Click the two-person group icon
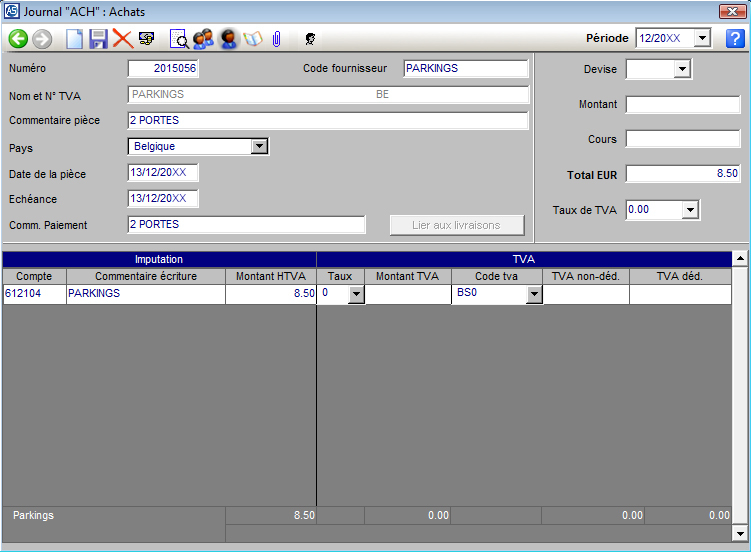This screenshot has height=552, width=751. click(x=204, y=39)
